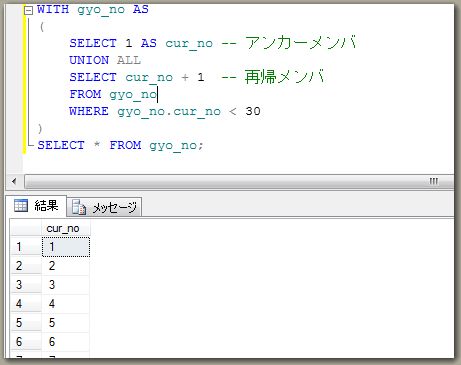Select the cur_no column header
The width and height of the screenshot is (461, 365).
click(66, 229)
